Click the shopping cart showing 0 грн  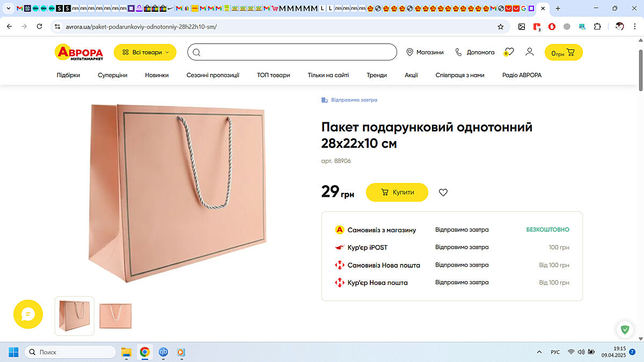coord(563,53)
